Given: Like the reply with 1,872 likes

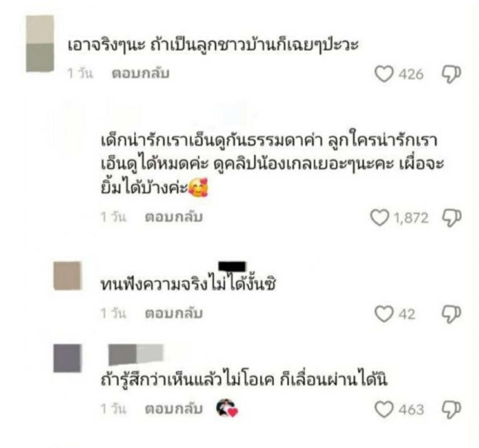Looking at the screenshot, I should coord(380,218).
